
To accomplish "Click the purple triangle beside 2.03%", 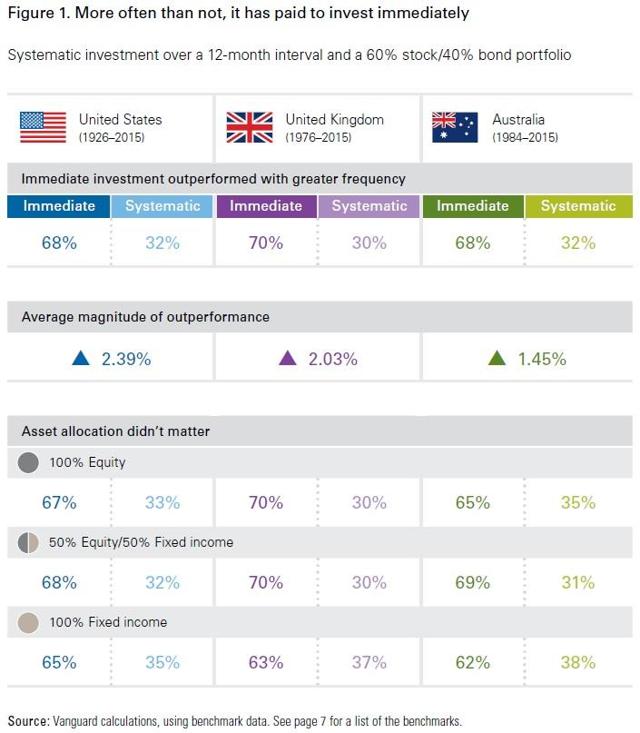I will click(287, 358).
